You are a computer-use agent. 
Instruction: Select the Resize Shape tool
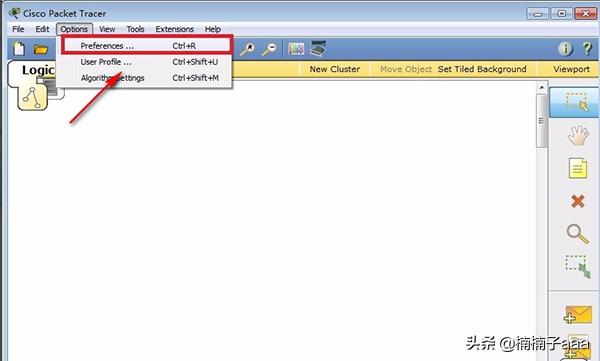coord(578,266)
